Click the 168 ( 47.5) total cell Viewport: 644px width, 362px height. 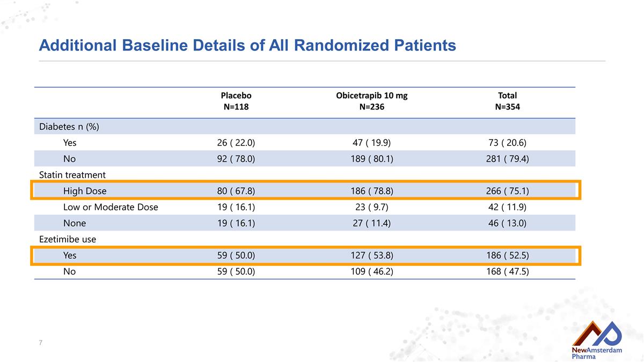(507, 271)
